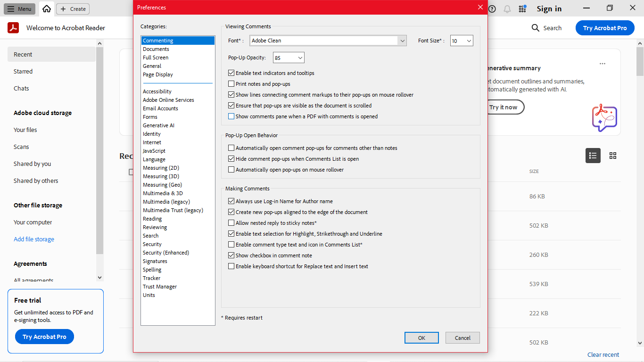Open the hamburger Menu
644x362 pixels.
[19, 8]
